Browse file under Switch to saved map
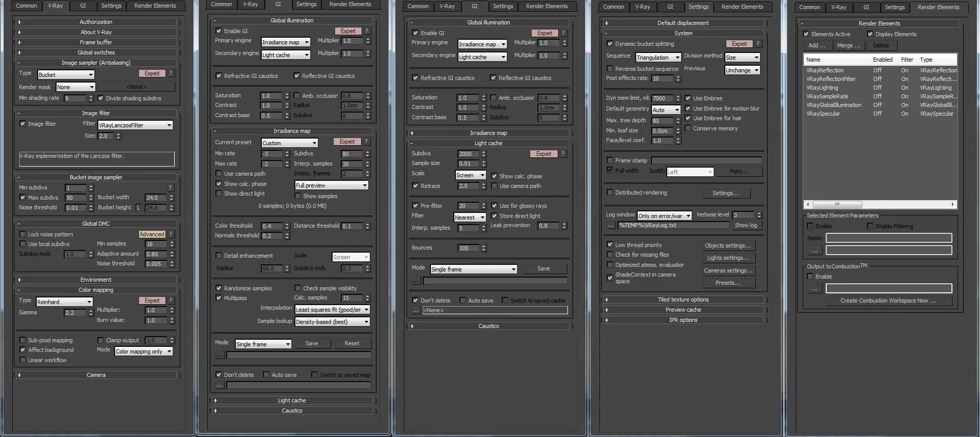Screen dimensions: 980x437 pyautogui.click(x=220, y=385)
